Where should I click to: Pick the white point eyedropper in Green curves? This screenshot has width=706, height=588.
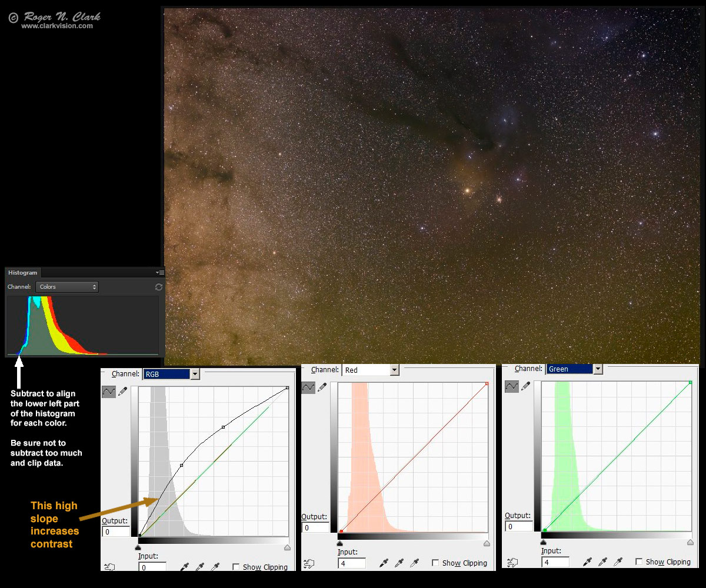(617, 563)
